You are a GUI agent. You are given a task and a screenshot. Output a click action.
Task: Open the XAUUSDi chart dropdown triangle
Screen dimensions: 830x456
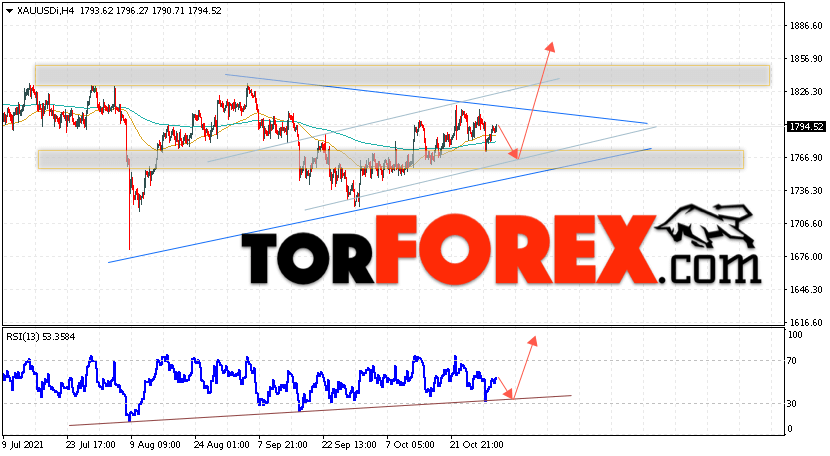(9, 11)
